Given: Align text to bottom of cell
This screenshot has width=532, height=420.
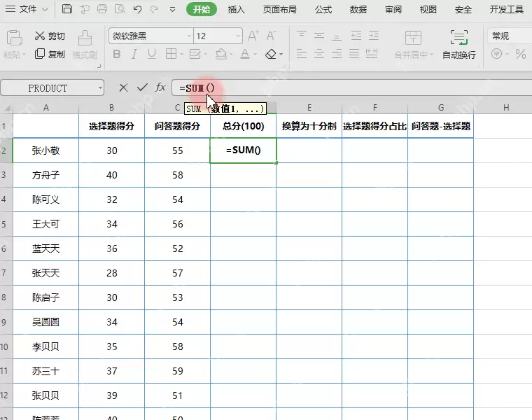Looking at the screenshot, I should click(337, 36).
